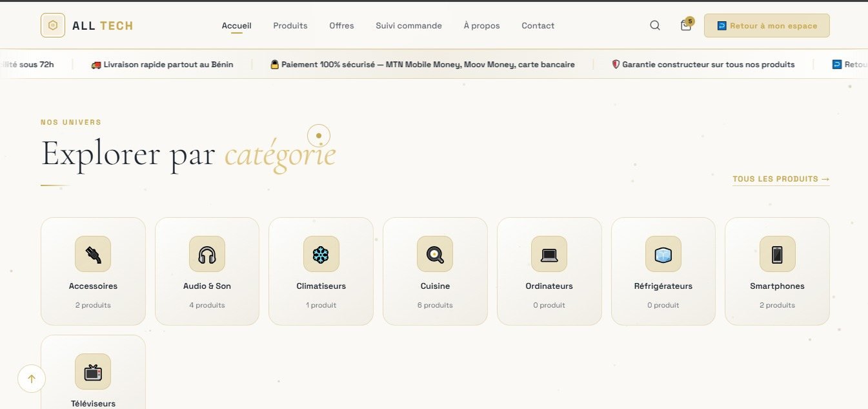Click the padlock icon in ticker

pos(274,65)
